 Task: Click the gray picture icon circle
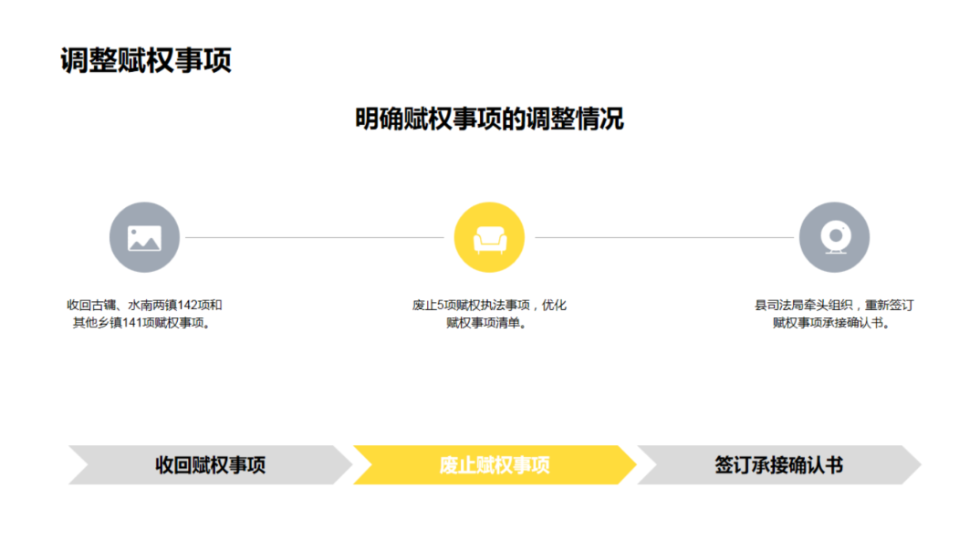pyautogui.click(x=144, y=237)
